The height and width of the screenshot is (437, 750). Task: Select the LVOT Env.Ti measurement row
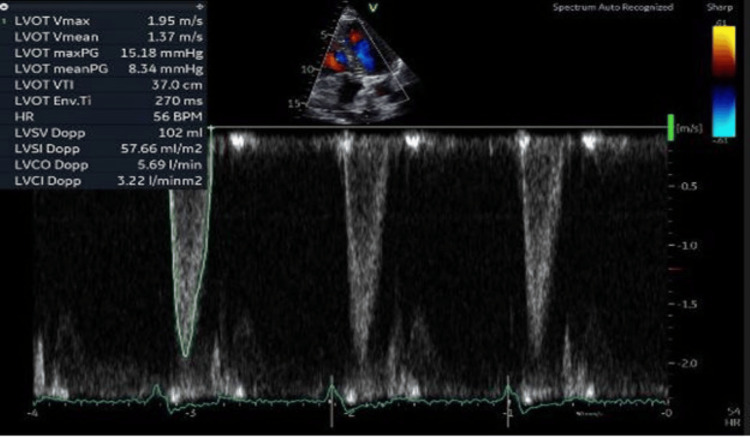(x=103, y=101)
